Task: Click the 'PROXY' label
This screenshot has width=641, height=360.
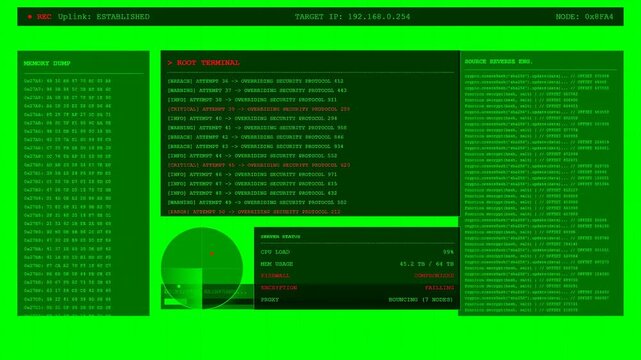Action: pyautogui.click(x=270, y=300)
